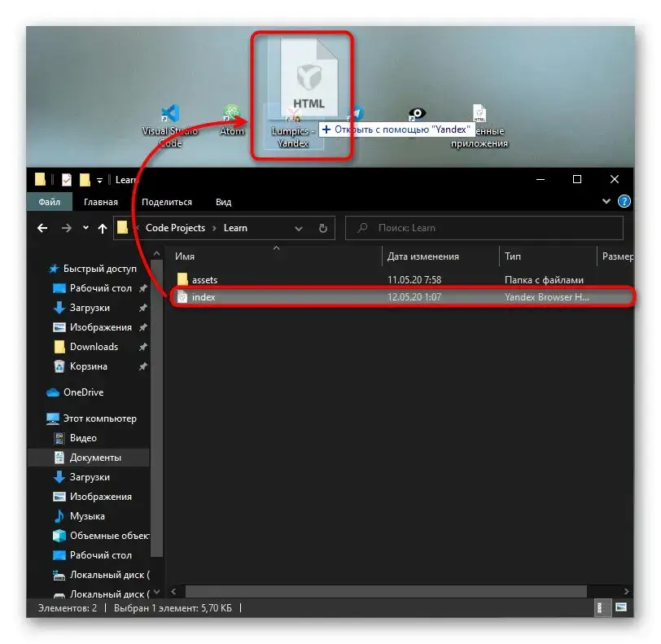Open the Atom desktop shortcut
The height and width of the screenshot is (644, 661).
232,120
